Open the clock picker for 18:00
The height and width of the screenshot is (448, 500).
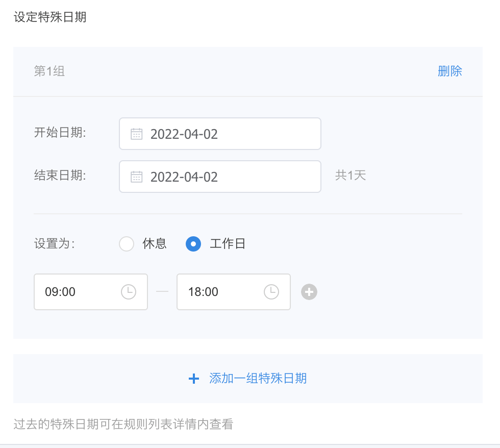(271, 292)
